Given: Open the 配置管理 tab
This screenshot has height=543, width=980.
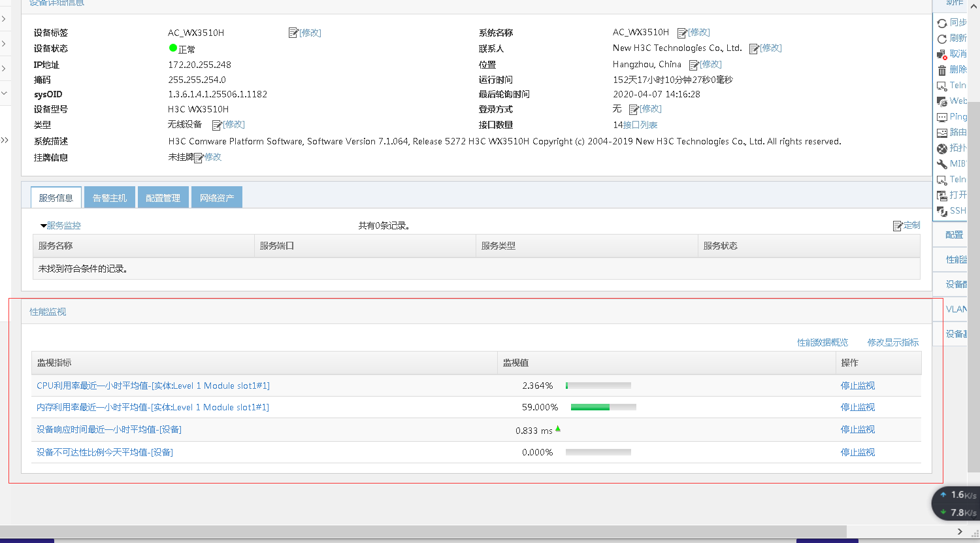Looking at the screenshot, I should (x=163, y=197).
